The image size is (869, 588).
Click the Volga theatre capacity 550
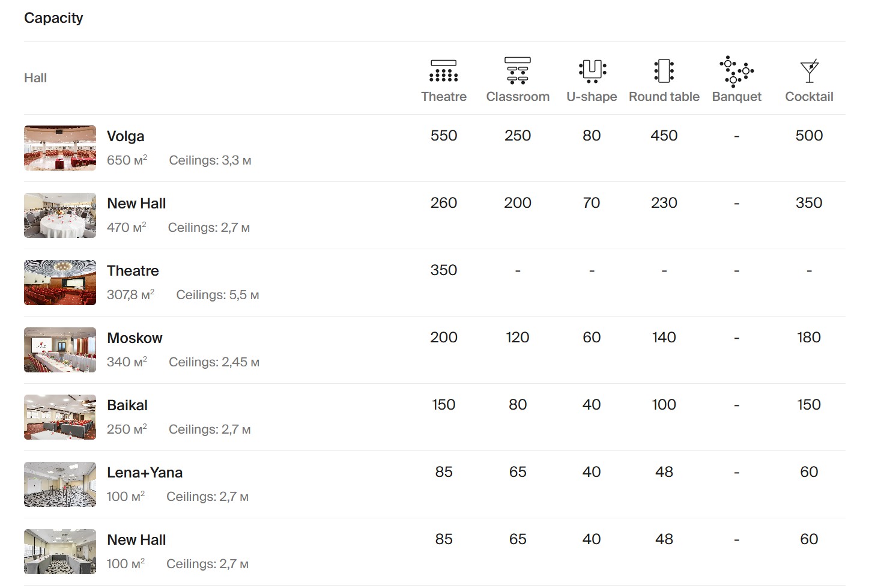tap(443, 136)
